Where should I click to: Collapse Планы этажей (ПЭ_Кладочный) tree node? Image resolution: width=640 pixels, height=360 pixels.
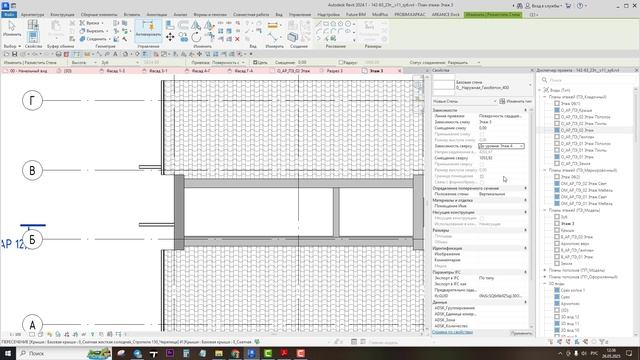click(x=545, y=97)
